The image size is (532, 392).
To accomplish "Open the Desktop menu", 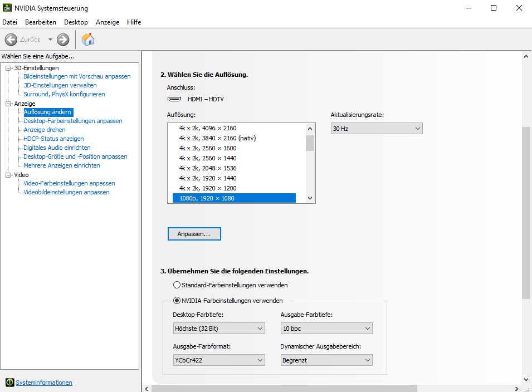I will (76, 22).
